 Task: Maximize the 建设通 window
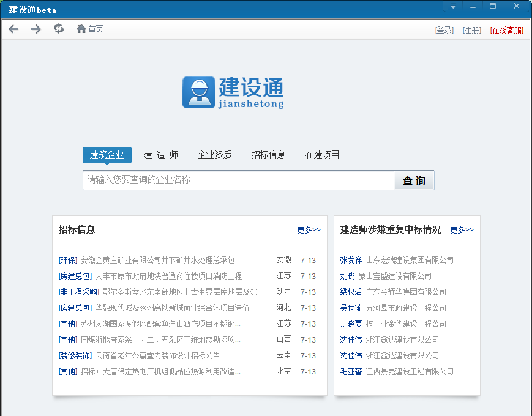click(x=493, y=6)
